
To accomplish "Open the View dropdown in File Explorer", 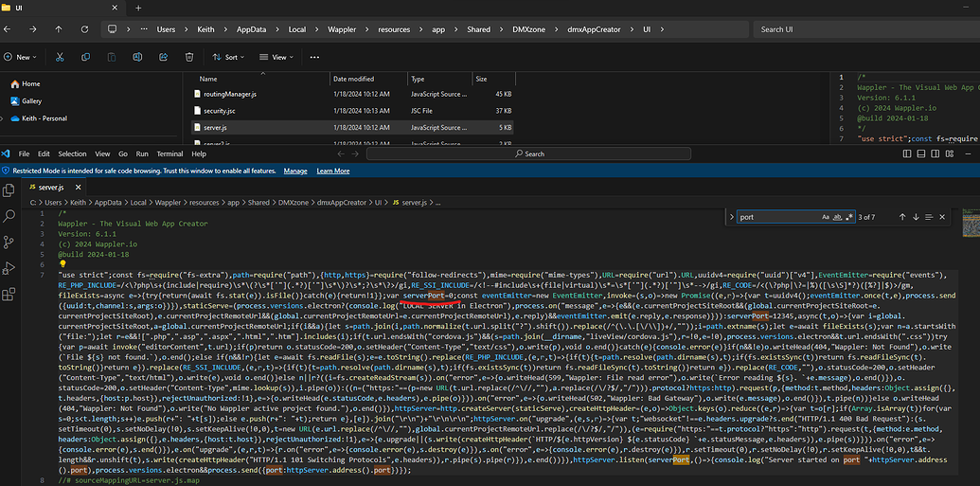I will point(276,57).
